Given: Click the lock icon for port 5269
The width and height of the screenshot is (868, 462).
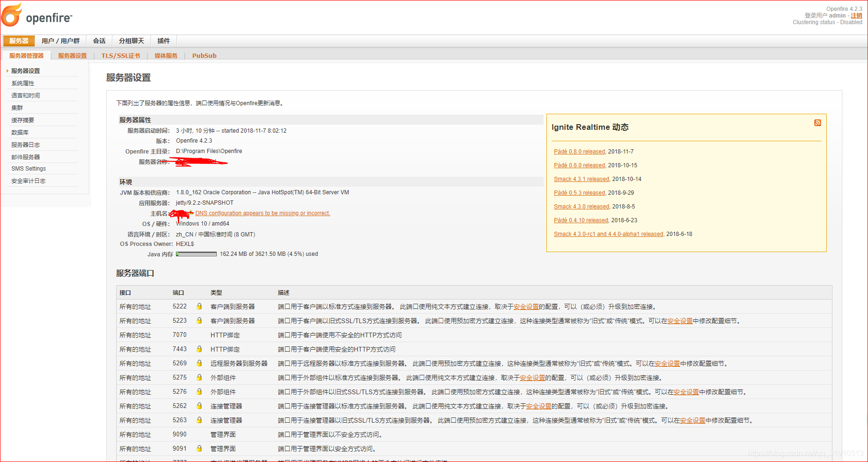Looking at the screenshot, I should (x=199, y=363).
